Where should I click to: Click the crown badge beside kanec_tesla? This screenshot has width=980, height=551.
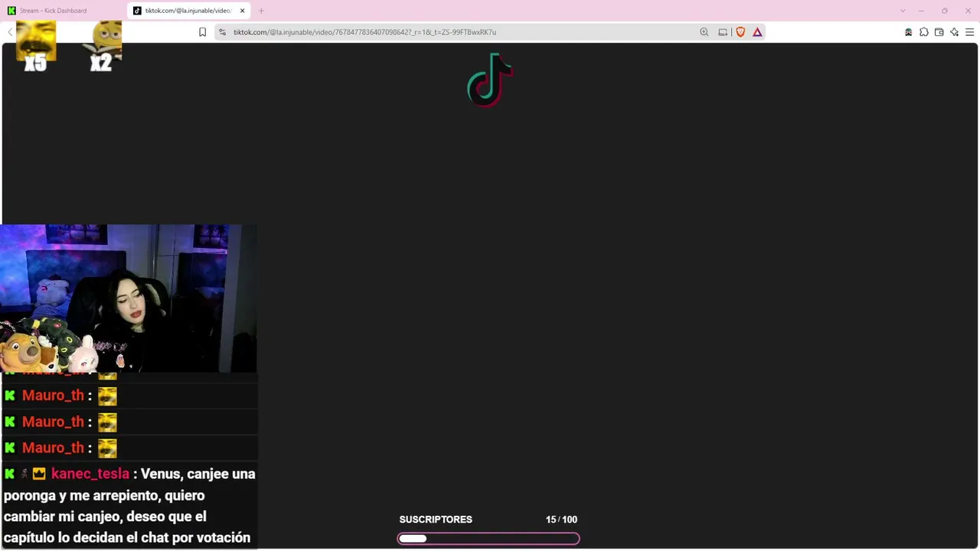[39, 474]
